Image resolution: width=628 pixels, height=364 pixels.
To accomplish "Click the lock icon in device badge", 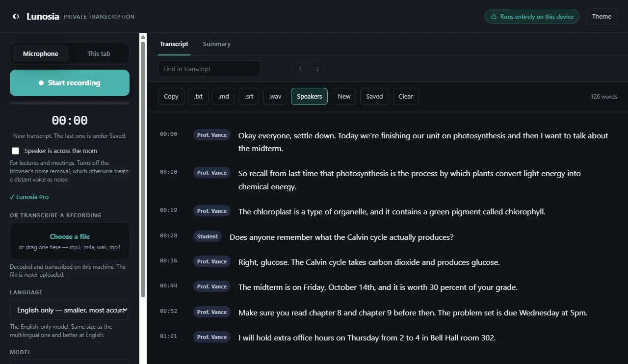I will click(x=495, y=17).
